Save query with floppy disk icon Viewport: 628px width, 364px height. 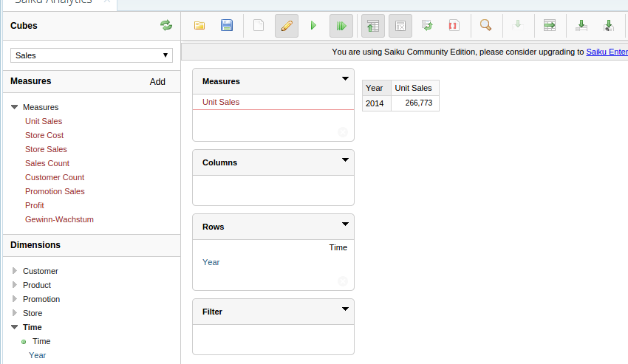coord(227,26)
